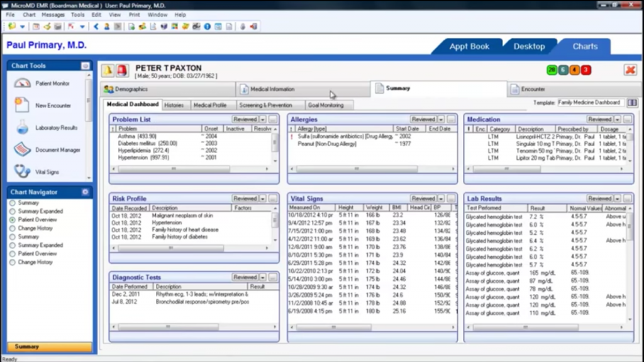Viewport: 644px width, 362px height.
Task: Open the Patient Monitor gauge icon
Action: click(23, 84)
